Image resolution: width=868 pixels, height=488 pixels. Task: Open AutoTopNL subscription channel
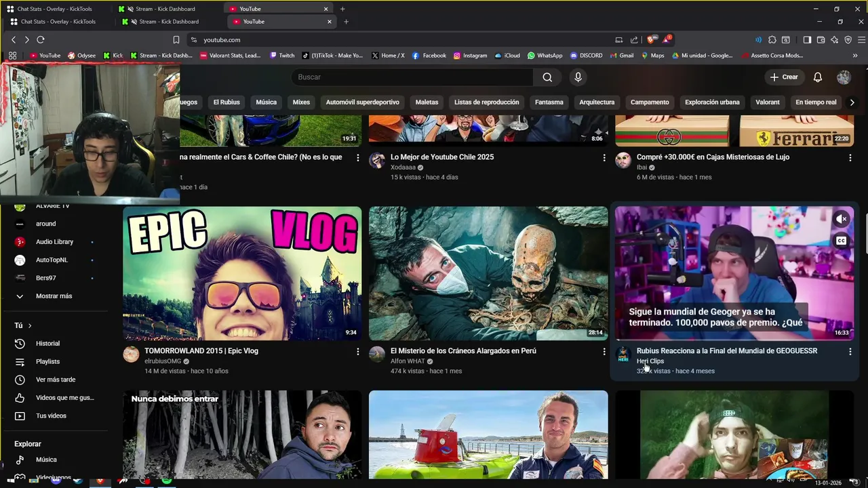coord(52,260)
